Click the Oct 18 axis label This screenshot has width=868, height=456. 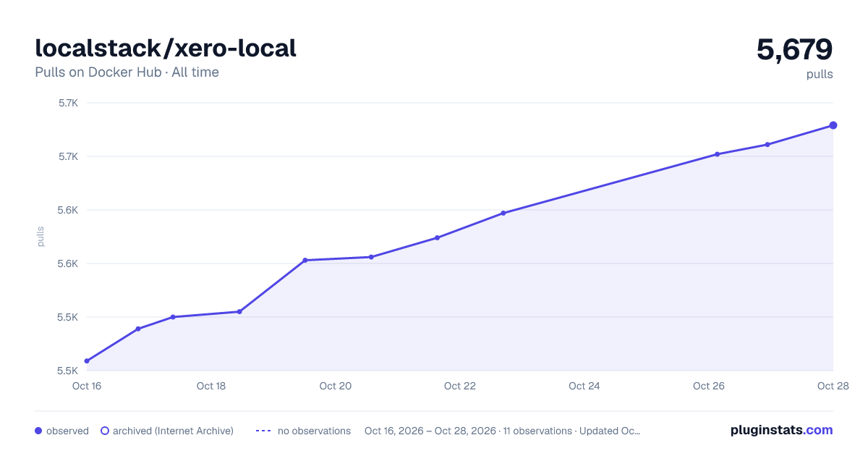tap(211, 386)
